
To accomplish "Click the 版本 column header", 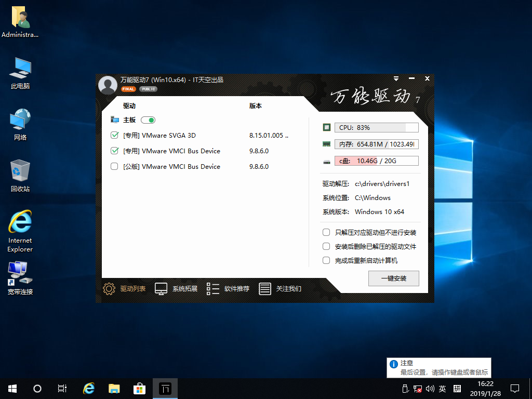I will point(256,106).
